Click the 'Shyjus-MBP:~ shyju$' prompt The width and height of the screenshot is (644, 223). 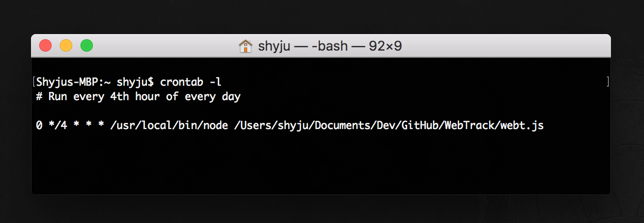click(95, 82)
